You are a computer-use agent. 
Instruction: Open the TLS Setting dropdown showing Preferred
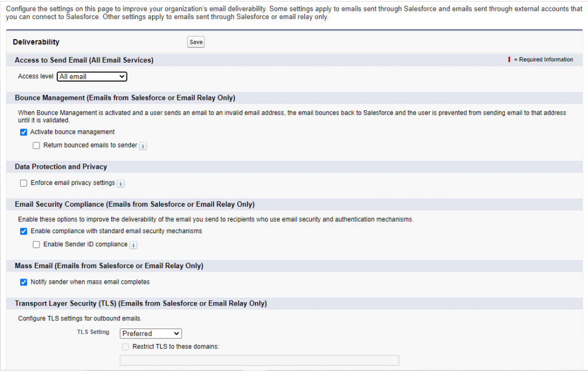tap(150, 333)
